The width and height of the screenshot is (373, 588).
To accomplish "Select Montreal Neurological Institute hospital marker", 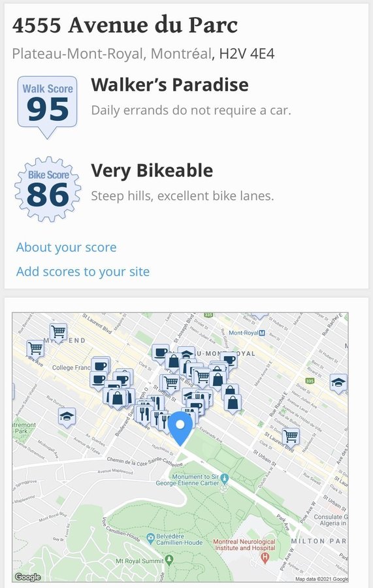I will 265,557.
